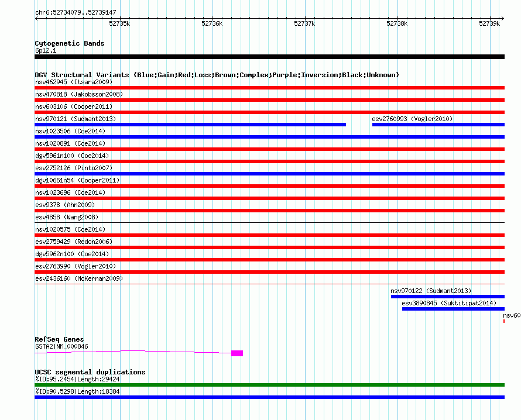Click the 52736k ruler tick label

[x=212, y=23]
